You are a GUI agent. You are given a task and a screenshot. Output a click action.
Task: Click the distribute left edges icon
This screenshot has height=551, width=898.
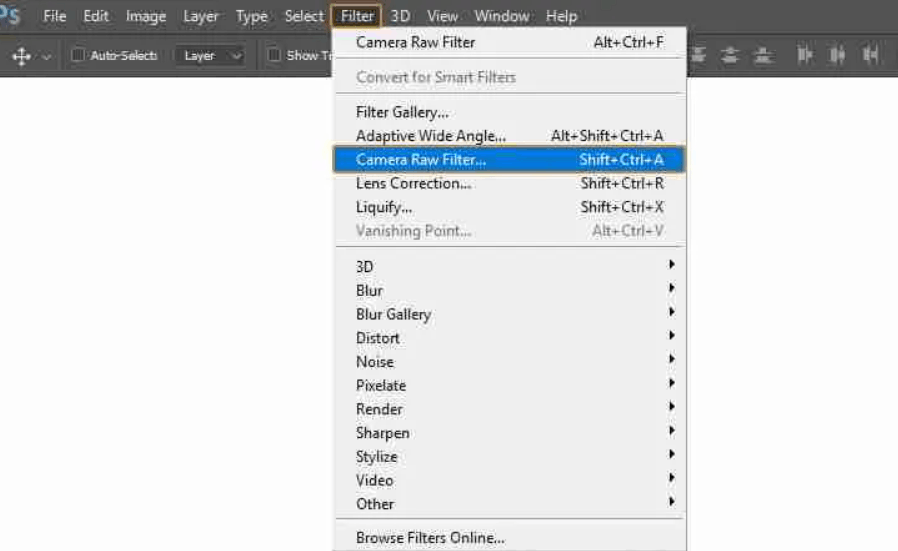pyautogui.click(x=805, y=55)
